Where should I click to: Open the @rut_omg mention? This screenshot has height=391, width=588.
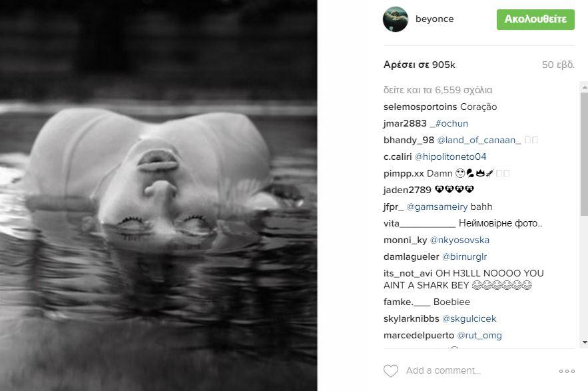pos(479,336)
